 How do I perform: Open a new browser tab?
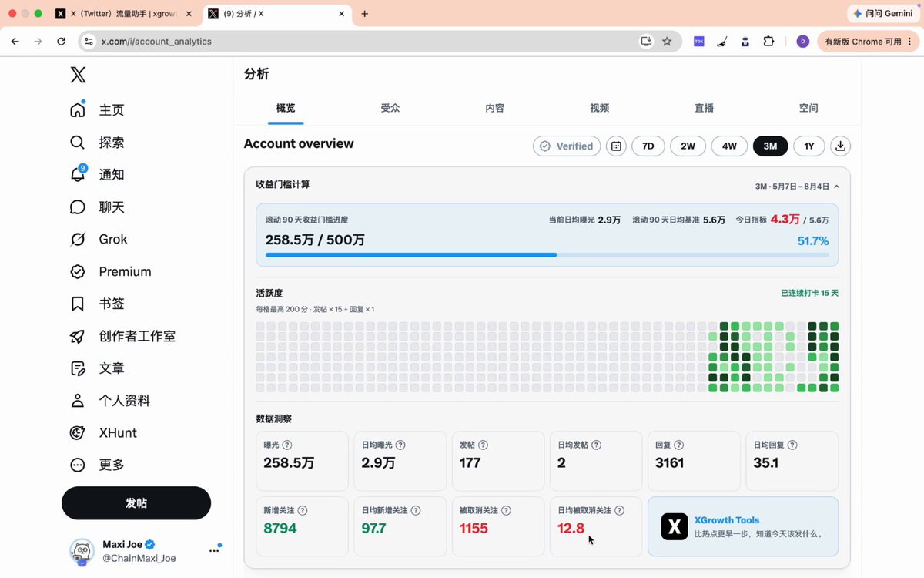(365, 14)
